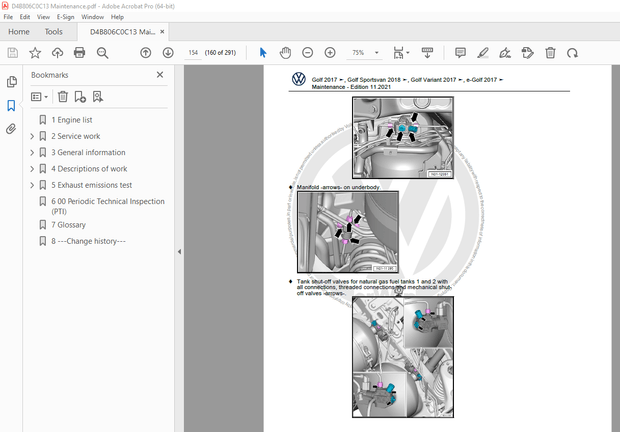Screen dimensions: 620x432
Task: Collapse the navigation pane arrow
Action: [x=179, y=251]
